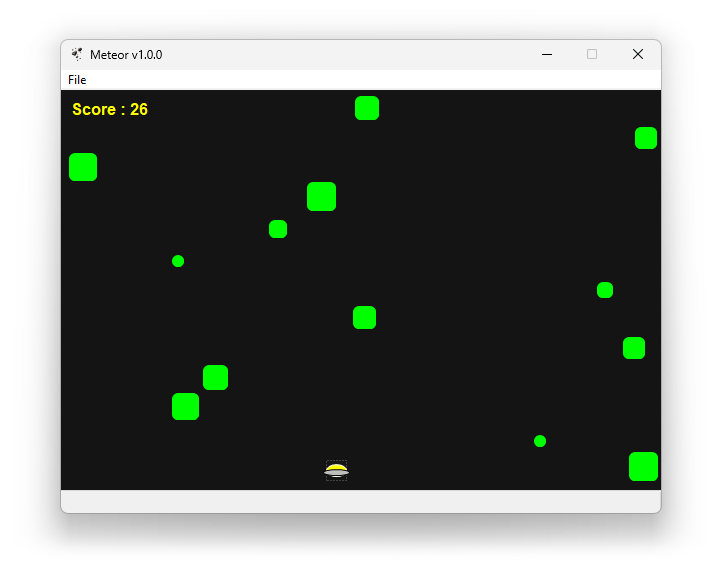This screenshot has width=716, height=564.
Task: Click the yellow spaceship player
Action: [337, 470]
